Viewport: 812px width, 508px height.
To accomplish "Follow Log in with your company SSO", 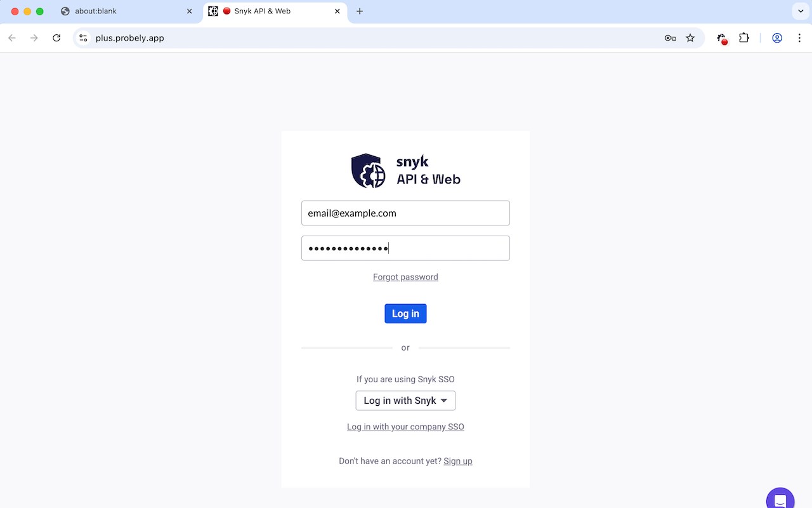I will click(405, 427).
